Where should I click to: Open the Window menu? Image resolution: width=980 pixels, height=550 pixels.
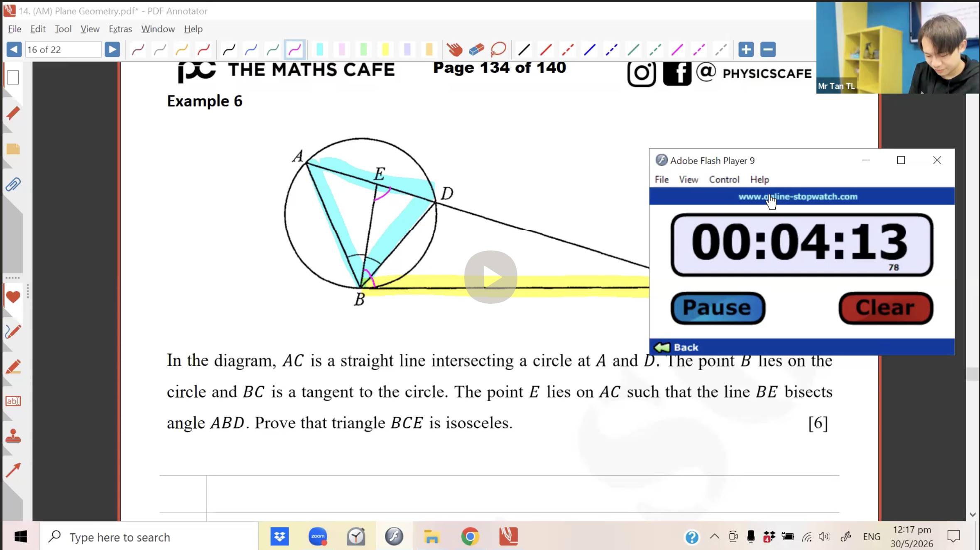(x=158, y=29)
